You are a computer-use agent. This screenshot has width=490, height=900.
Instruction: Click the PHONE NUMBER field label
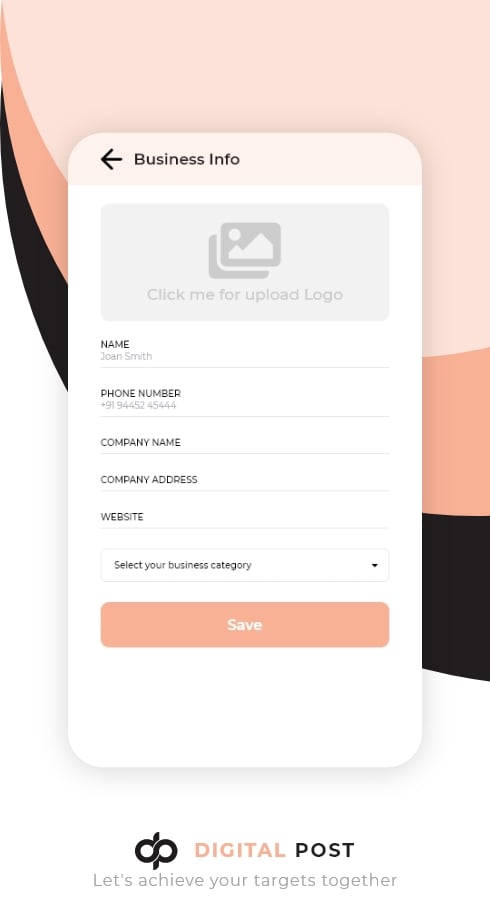(141, 393)
